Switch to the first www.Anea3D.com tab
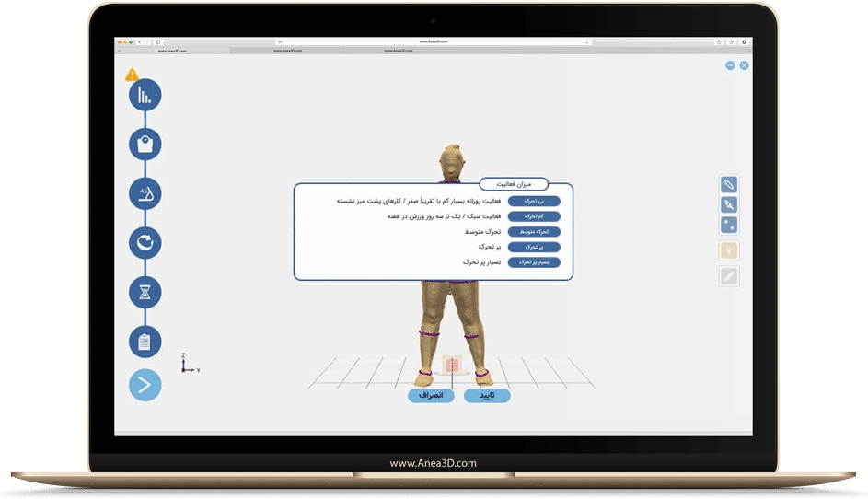 [x=172, y=51]
